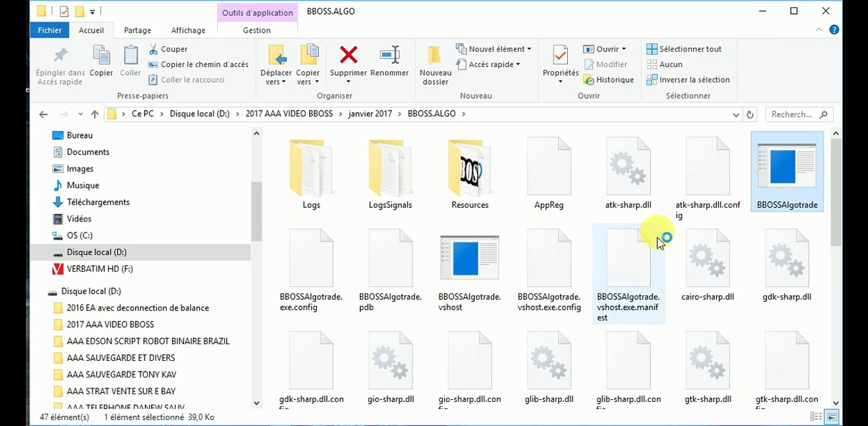Click Aucun to deselect all
The image size is (868, 426).
pyautogui.click(x=664, y=64)
